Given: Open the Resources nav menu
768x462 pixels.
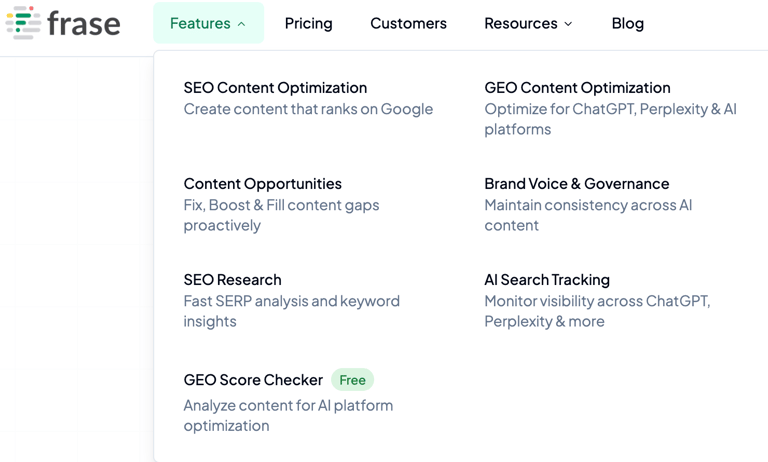Looking at the screenshot, I should point(520,23).
